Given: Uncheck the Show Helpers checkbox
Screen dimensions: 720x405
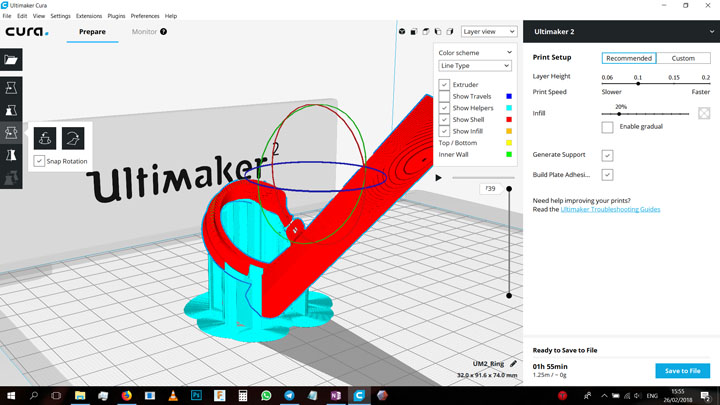Looking at the screenshot, I should coord(444,108).
